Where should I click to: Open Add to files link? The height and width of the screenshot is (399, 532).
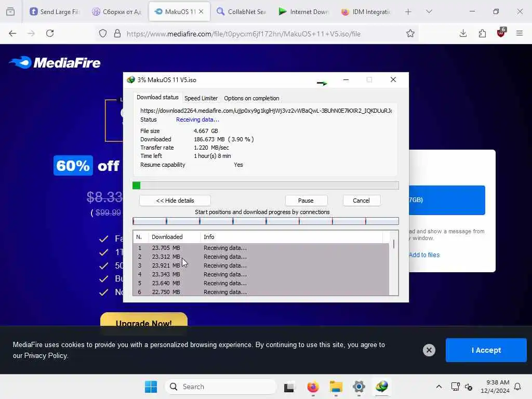pos(424,255)
